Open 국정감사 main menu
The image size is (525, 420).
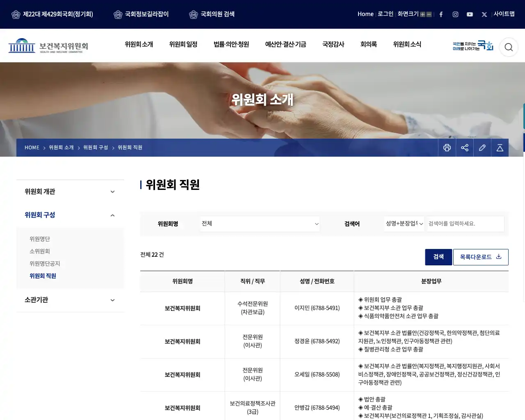[333, 44]
